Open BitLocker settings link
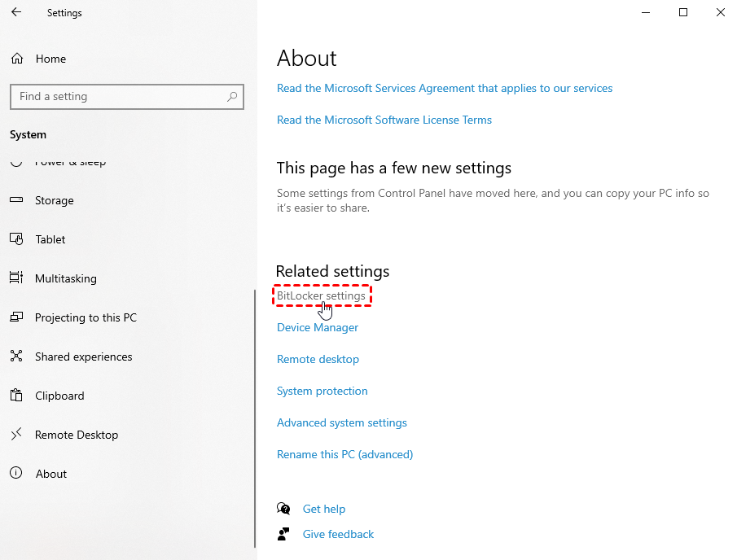The height and width of the screenshot is (560, 737). click(321, 295)
